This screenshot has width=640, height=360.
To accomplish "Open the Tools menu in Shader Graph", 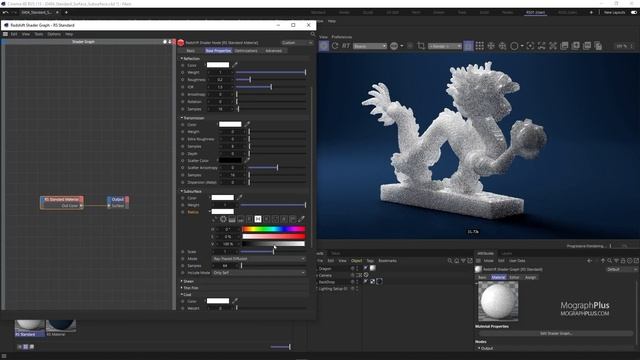I will pyautogui.click(x=39, y=34).
